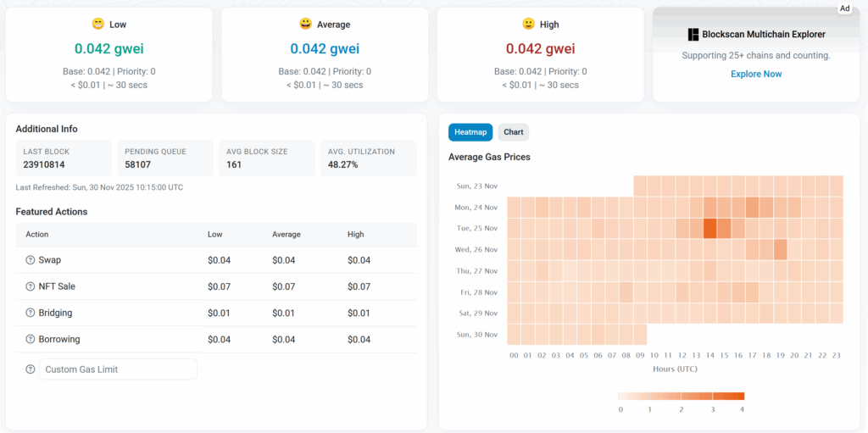Click the question mark icon next to Bridging
This screenshot has width=868, height=433.
click(31, 314)
